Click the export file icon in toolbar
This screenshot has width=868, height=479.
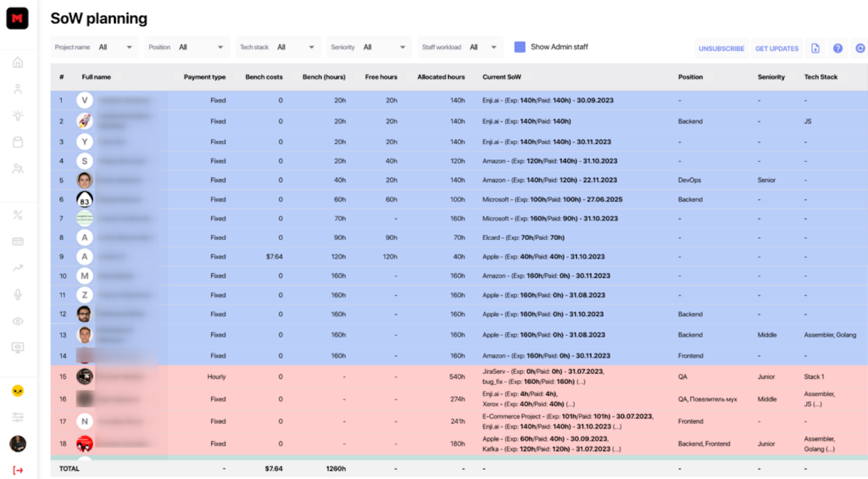point(815,48)
